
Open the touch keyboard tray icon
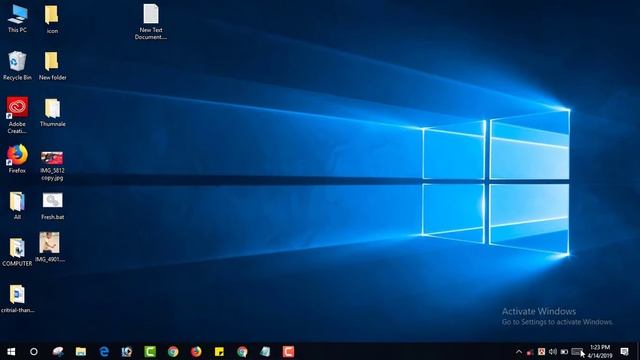[577, 351]
